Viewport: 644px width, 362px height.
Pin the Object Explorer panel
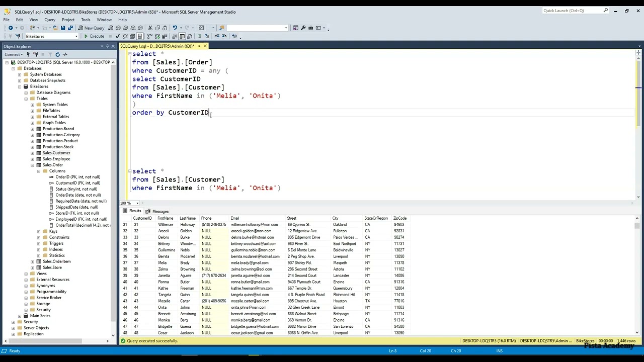point(107,46)
